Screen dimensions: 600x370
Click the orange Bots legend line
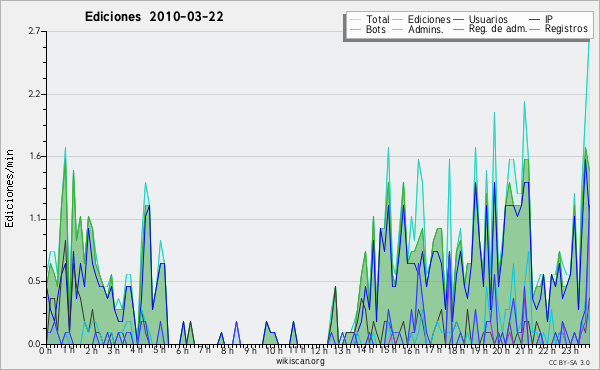pyautogui.click(x=355, y=29)
